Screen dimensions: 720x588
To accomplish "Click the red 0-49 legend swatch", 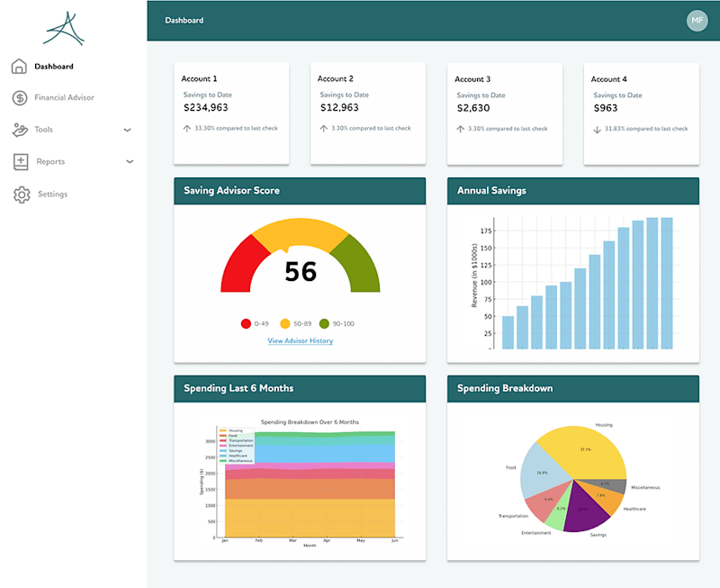I will pyautogui.click(x=246, y=323).
